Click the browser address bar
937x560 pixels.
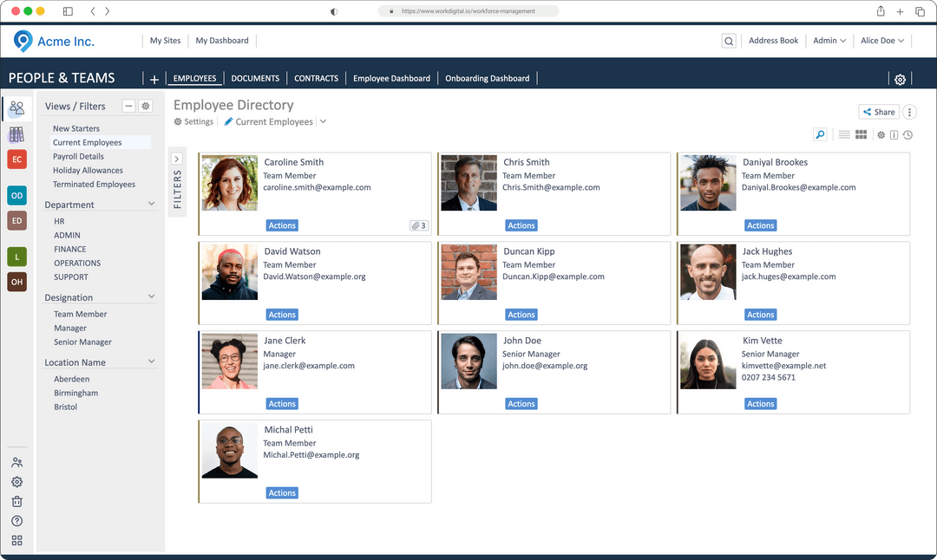click(468, 11)
